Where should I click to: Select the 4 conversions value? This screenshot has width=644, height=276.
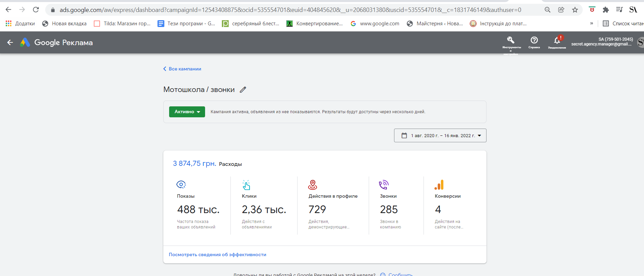(x=438, y=209)
